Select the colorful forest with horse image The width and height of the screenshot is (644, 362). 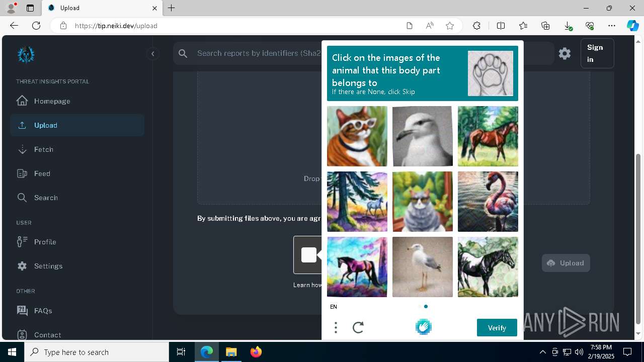click(x=357, y=202)
